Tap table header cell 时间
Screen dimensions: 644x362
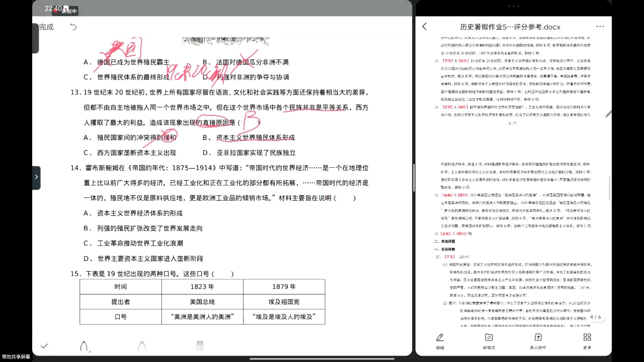[x=121, y=287]
